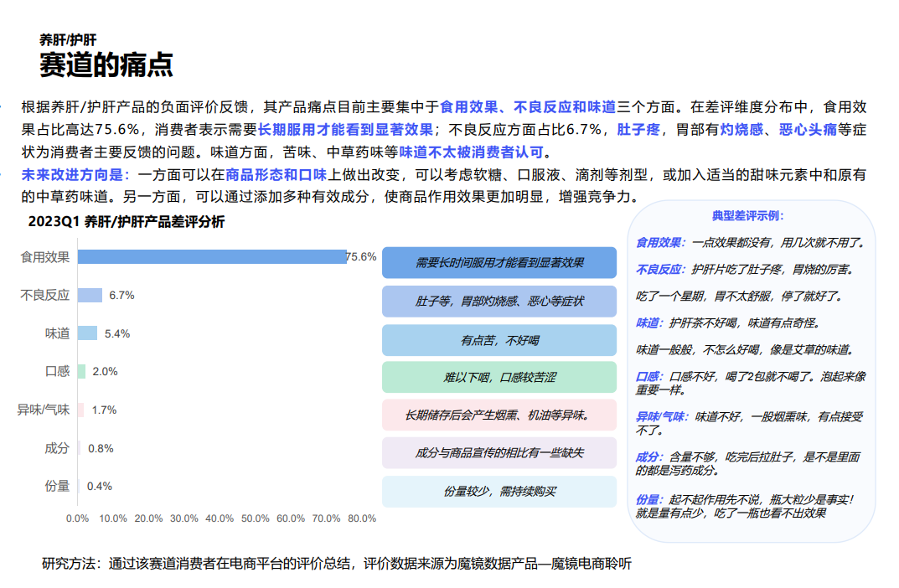
Task: Click the 长期储存后会产生烟熏、机油等异味 card
Action: 500,415
